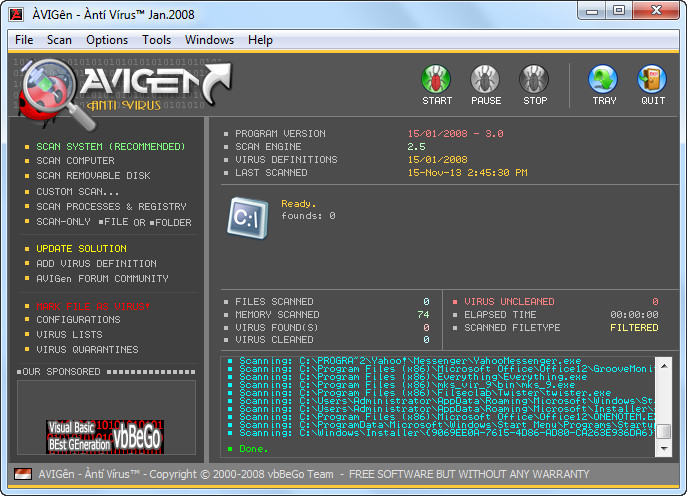Send program to TRAY icon
Image resolution: width=687 pixels, height=496 pixels.
pos(603,80)
